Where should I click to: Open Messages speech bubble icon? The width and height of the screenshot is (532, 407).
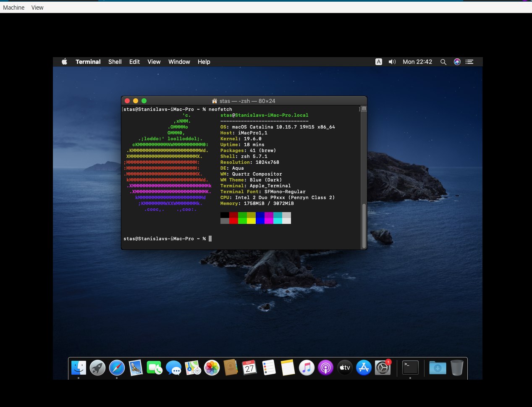(x=173, y=368)
